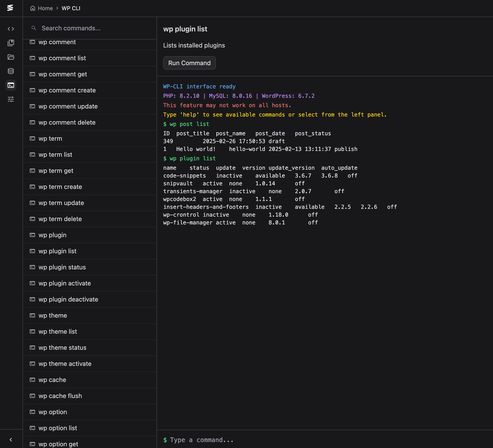Open the wp cache flush command
493x448 pixels.
pyautogui.click(x=90, y=396)
